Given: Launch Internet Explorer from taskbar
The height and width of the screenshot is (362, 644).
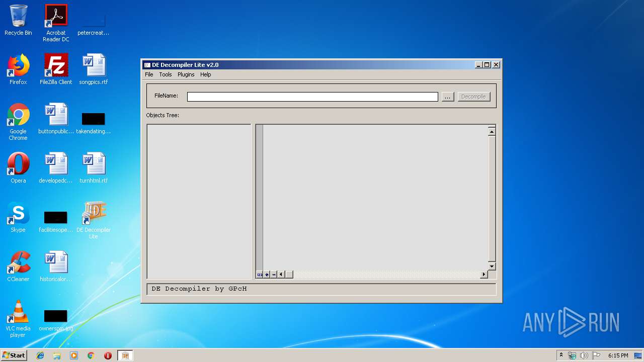Looking at the screenshot, I should 40,355.
